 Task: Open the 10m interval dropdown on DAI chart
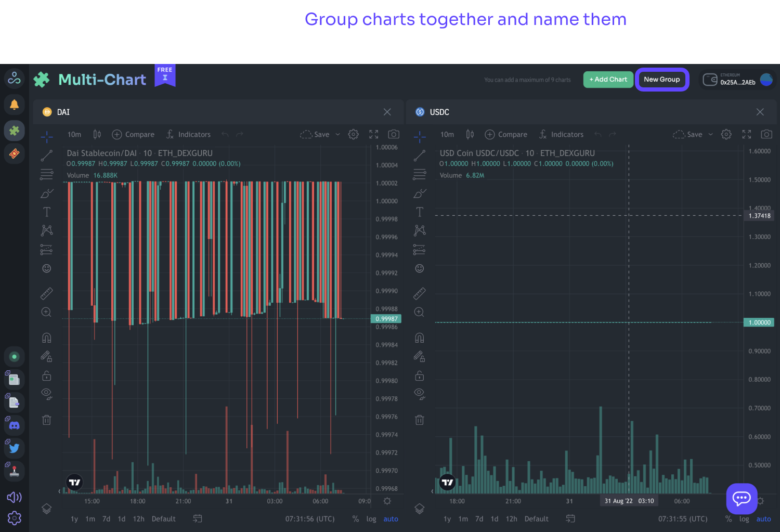[74, 135]
